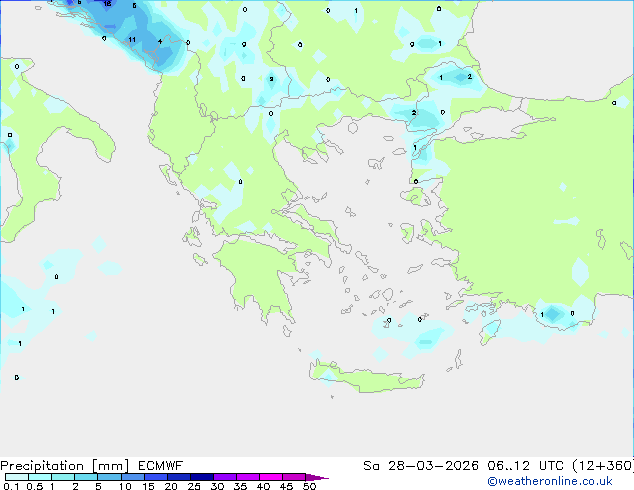Click the '0.5' legend scale label
Viewport: 634px width, 490px height.
click(34, 486)
